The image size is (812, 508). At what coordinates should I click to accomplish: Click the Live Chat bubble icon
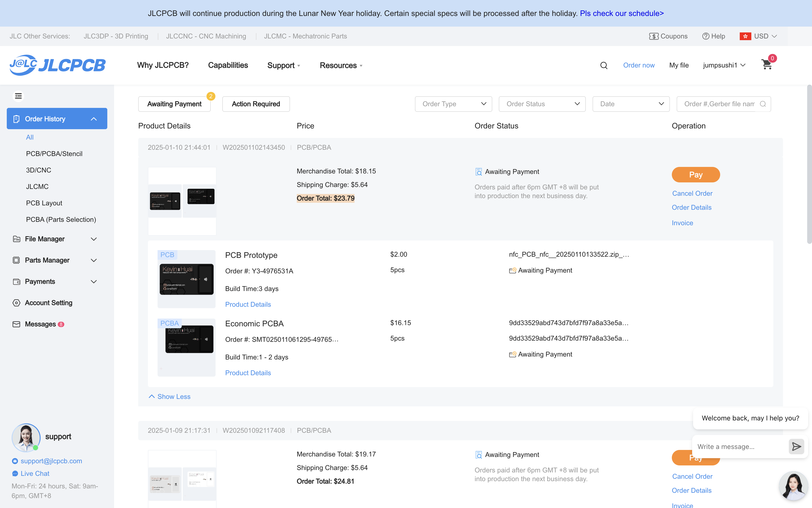[15, 473]
